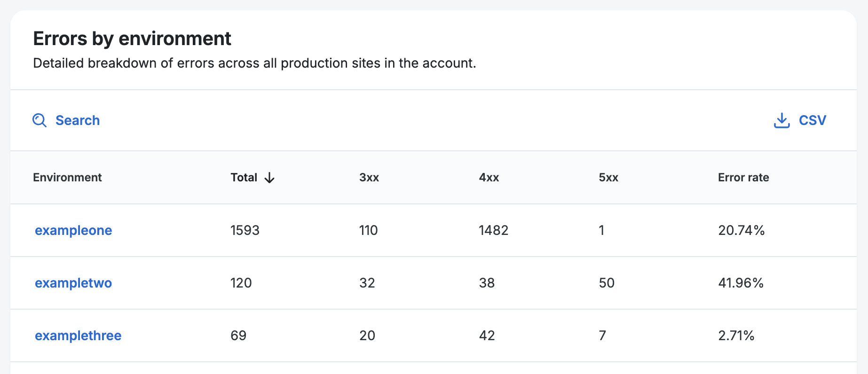Click the 41.96% error rate cell
The height and width of the screenshot is (374, 868).
741,283
